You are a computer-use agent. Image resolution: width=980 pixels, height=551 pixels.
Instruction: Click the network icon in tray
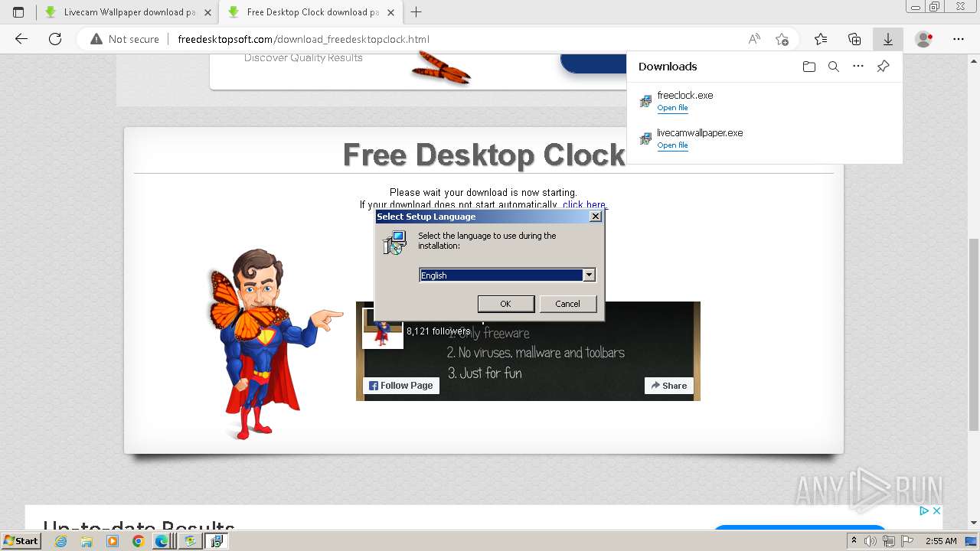pyautogui.click(x=889, y=541)
